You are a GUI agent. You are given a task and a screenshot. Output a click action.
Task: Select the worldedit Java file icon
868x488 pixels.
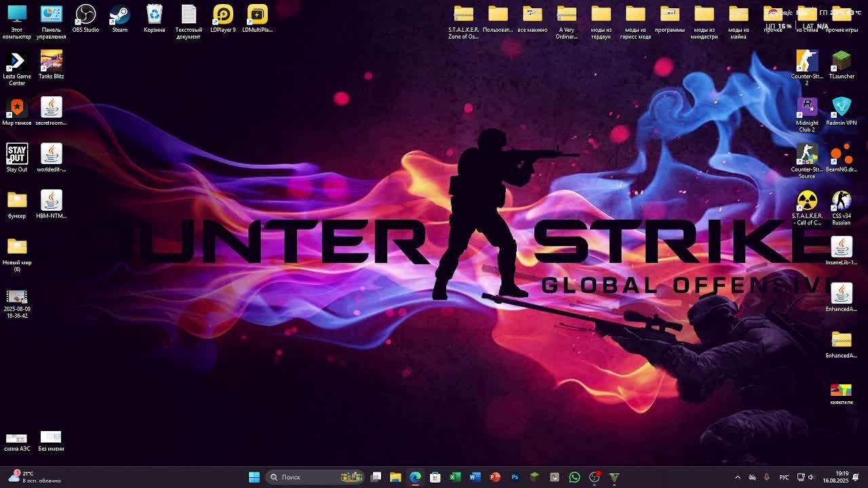click(x=51, y=158)
